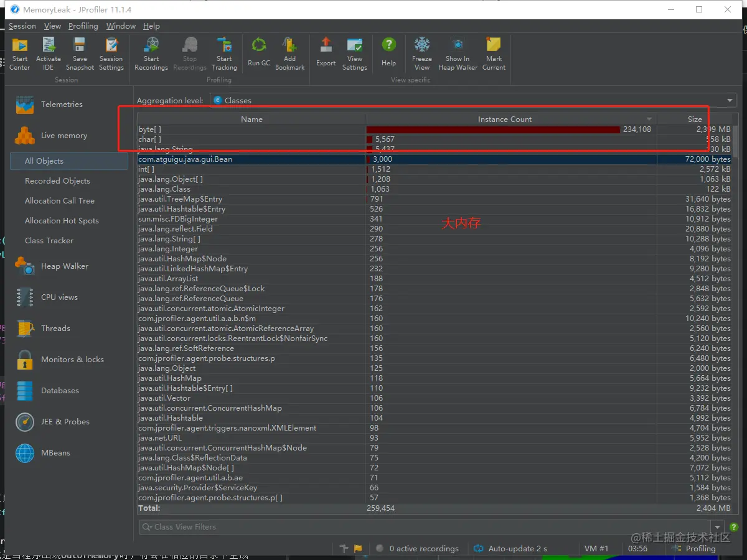Click the pin icon in status bar
The height and width of the screenshot is (560, 747).
344,549
